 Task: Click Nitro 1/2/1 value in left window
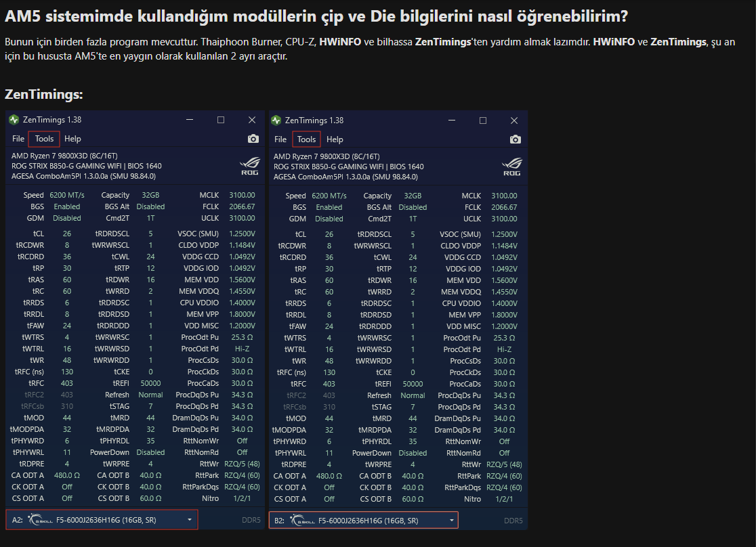click(242, 498)
